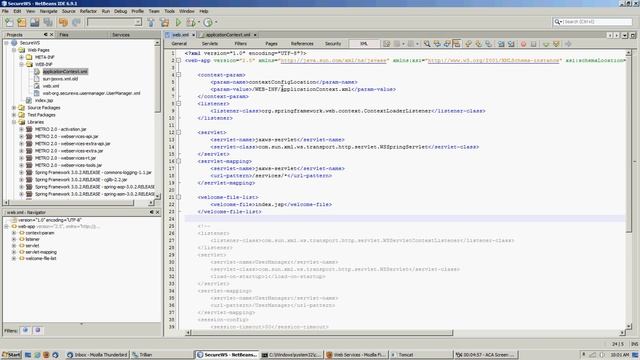Click the Save All toolbar icon

(x=48, y=22)
